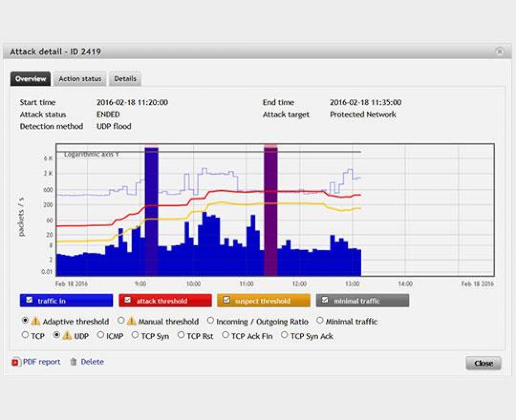
Task: Open the Details tab
Action: click(x=125, y=78)
